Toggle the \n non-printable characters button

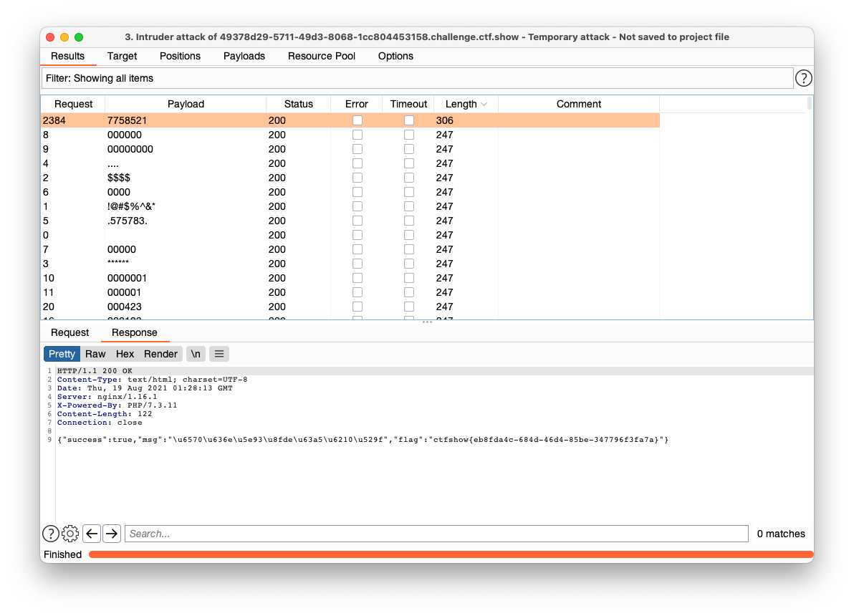[x=196, y=354]
